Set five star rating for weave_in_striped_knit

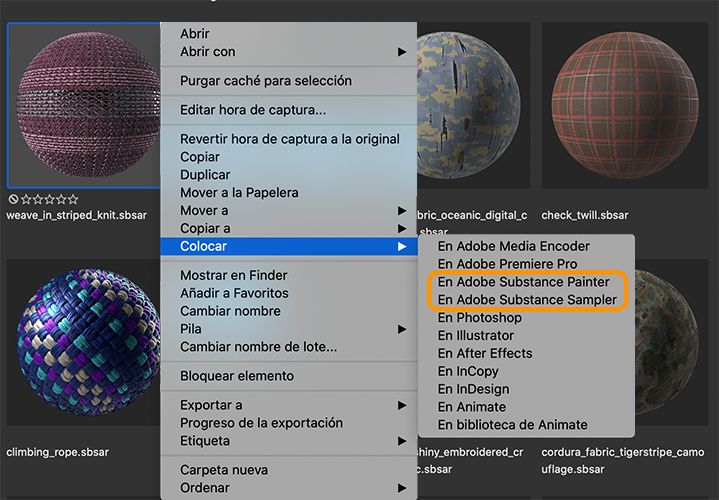[x=73, y=199]
